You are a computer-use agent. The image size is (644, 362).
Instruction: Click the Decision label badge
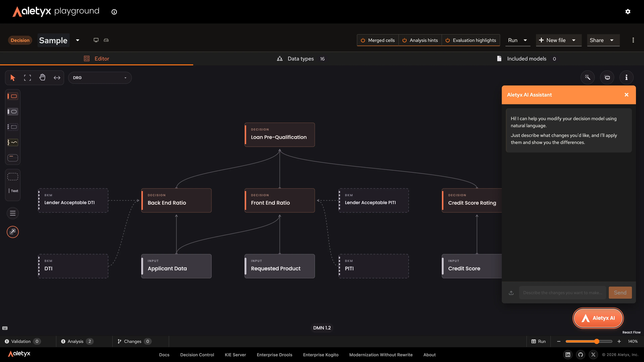click(20, 40)
